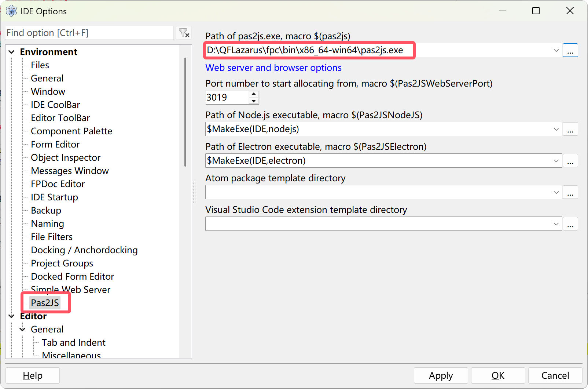Viewport: 588px width, 389px height.
Task: Collapse the General subnode under Editor
Action: [x=23, y=330]
